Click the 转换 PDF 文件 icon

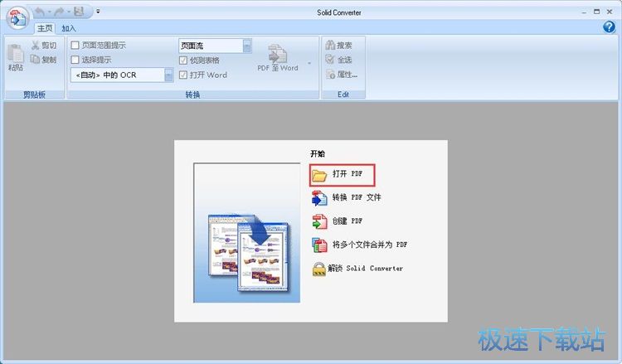(x=319, y=198)
